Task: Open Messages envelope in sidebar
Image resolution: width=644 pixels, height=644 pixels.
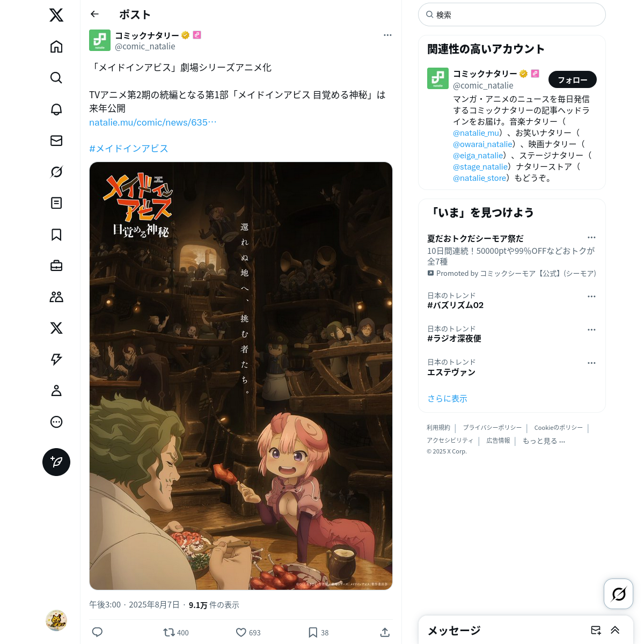Action: click(56, 141)
